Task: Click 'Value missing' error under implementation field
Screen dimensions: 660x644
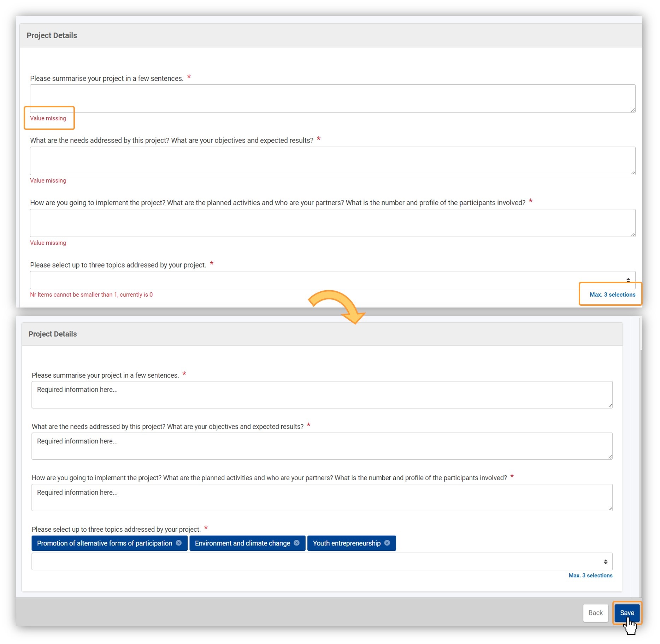Action: click(48, 243)
